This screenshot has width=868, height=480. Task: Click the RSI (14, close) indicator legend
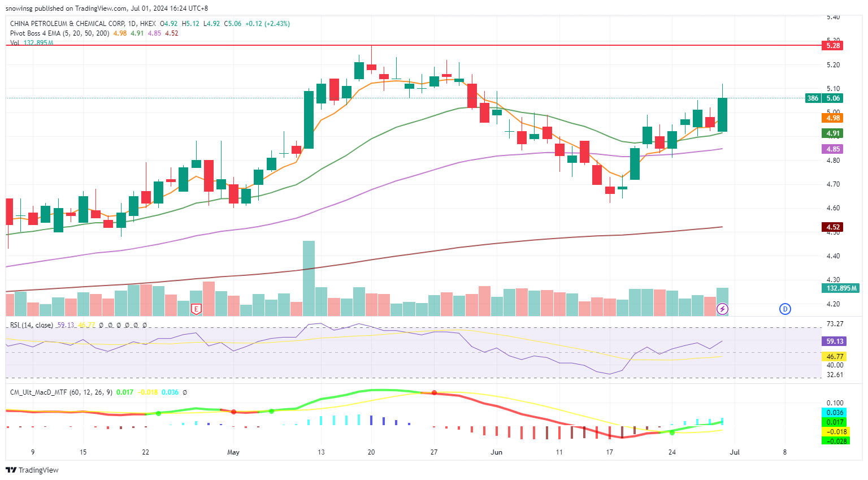pyautogui.click(x=32, y=325)
